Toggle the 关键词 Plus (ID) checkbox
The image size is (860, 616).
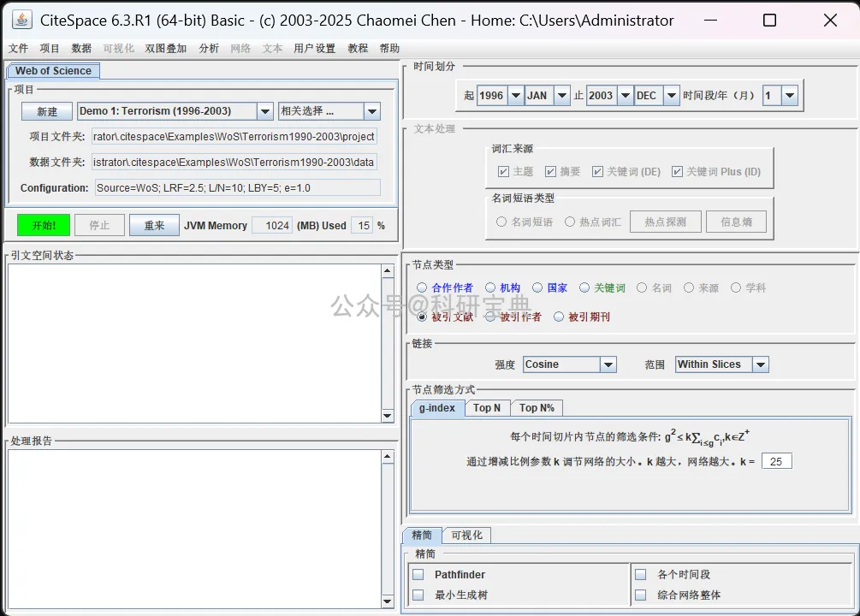click(678, 172)
